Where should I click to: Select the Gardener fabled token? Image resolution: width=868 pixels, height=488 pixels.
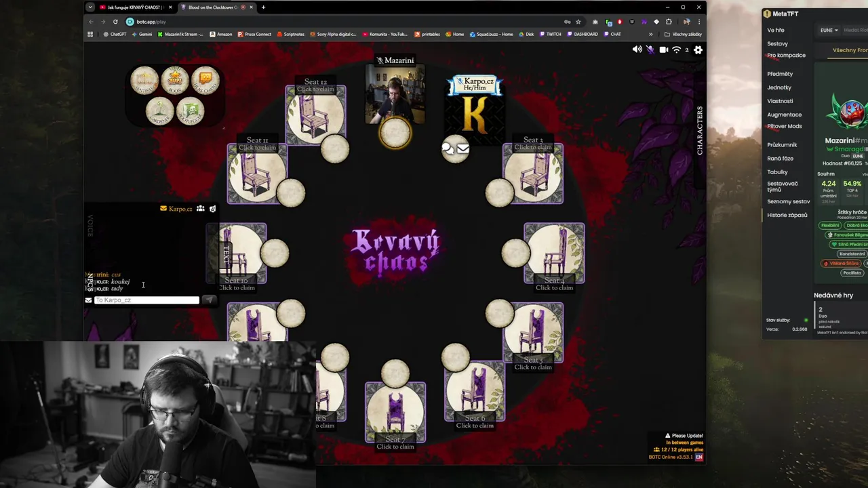click(160, 111)
